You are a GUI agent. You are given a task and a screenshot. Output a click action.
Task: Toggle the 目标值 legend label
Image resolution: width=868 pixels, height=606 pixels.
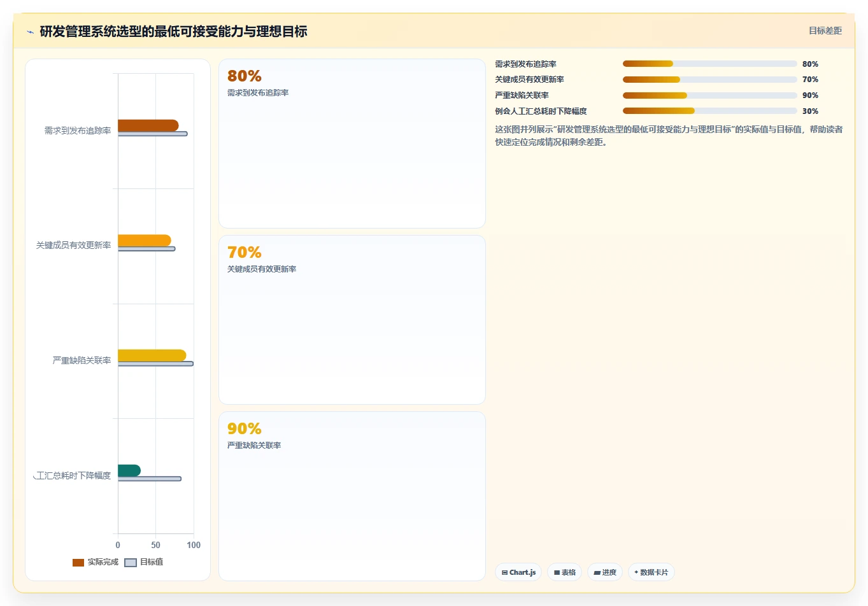point(152,562)
